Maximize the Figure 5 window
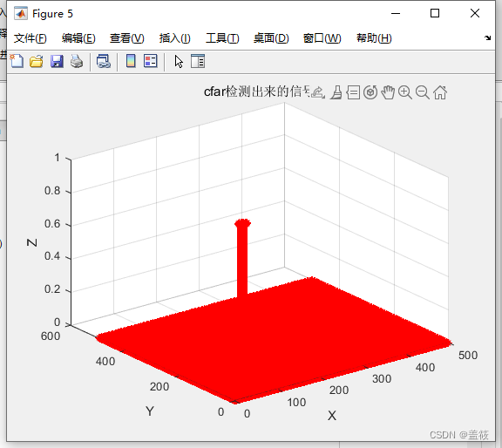Viewport: 502px width, 448px height. click(x=434, y=13)
